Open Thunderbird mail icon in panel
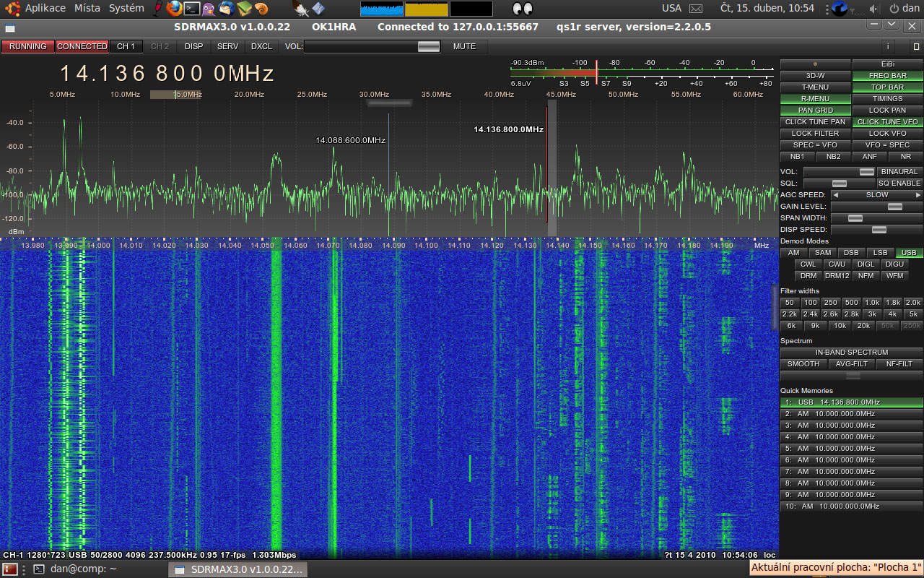The image size is (924, 578). click(226, 9)
